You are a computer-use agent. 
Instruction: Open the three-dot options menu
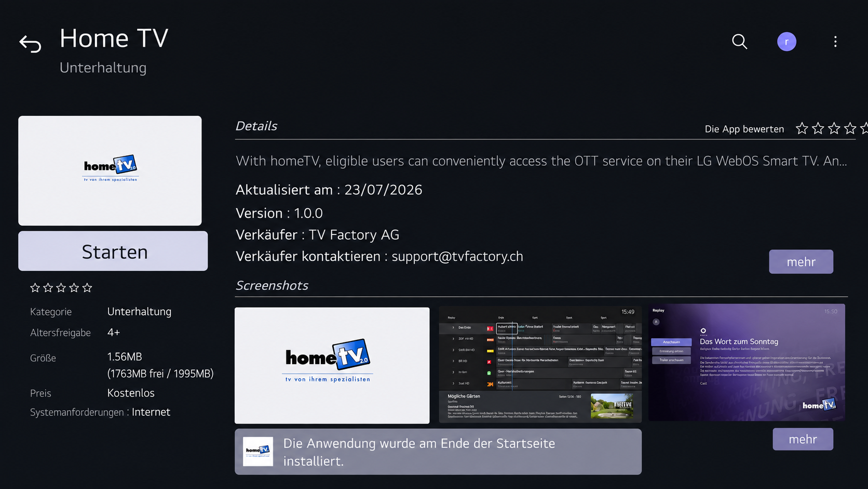835,42
